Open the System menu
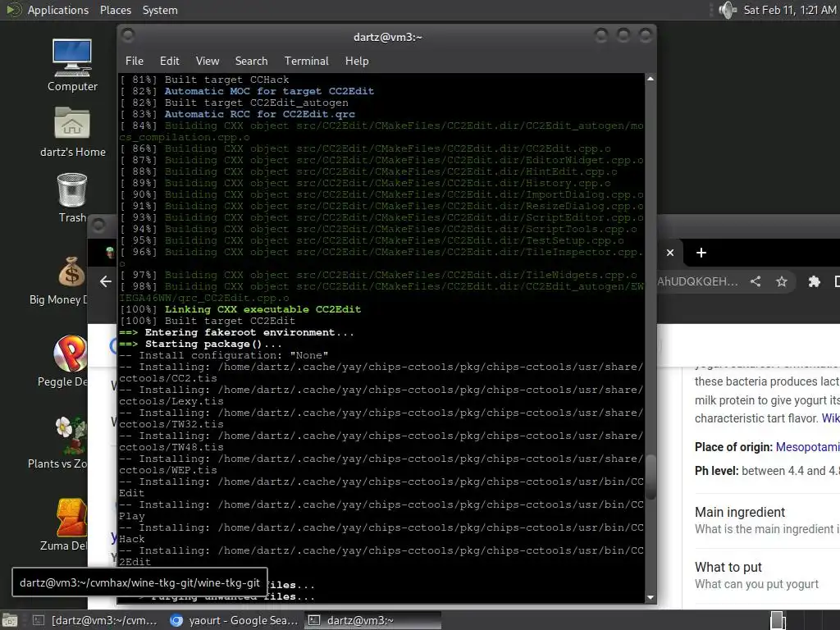840x630 pixels. pos(160,10)
